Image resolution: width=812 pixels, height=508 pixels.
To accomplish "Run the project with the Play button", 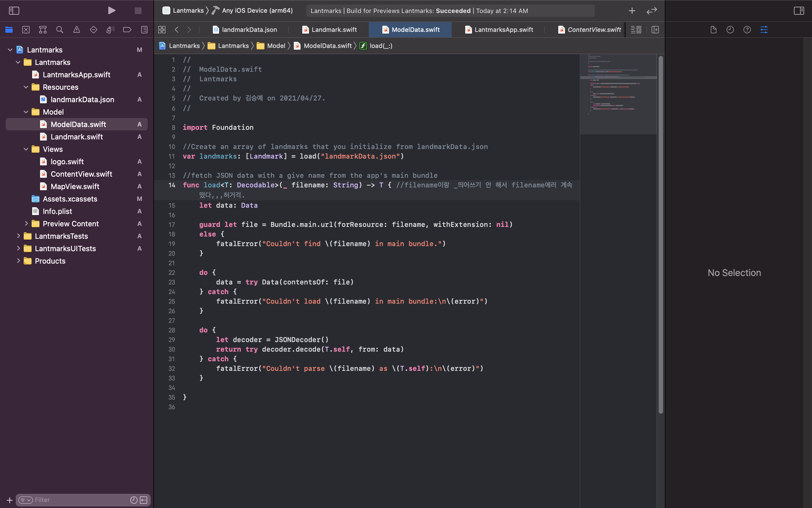I will (x=112, y=10).
